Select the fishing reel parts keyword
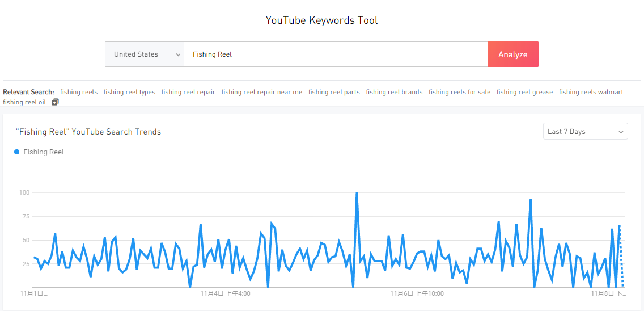This screenshot has height=311, width=644. point(334,92)
